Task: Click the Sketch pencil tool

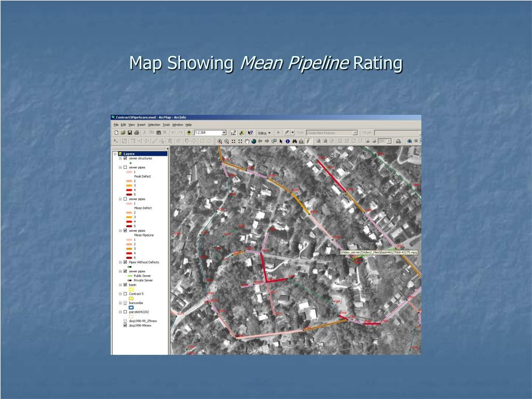Action: [287, 132]
